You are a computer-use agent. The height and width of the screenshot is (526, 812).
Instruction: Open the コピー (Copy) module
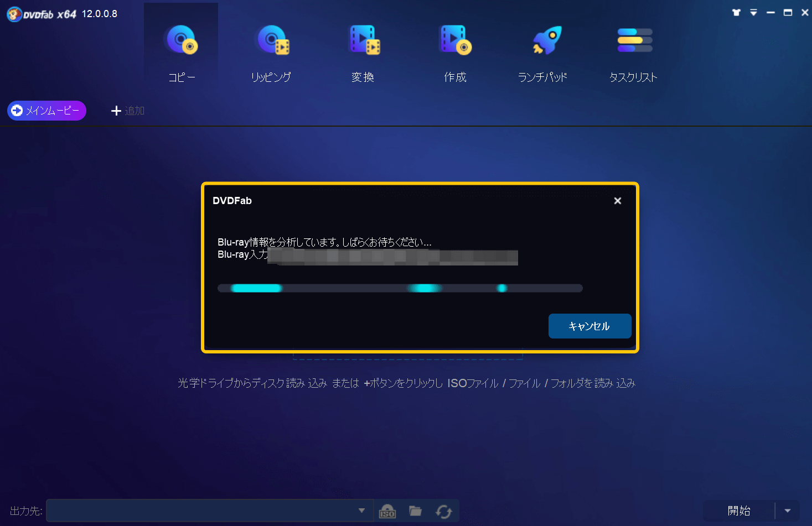(x=181, y=54)
